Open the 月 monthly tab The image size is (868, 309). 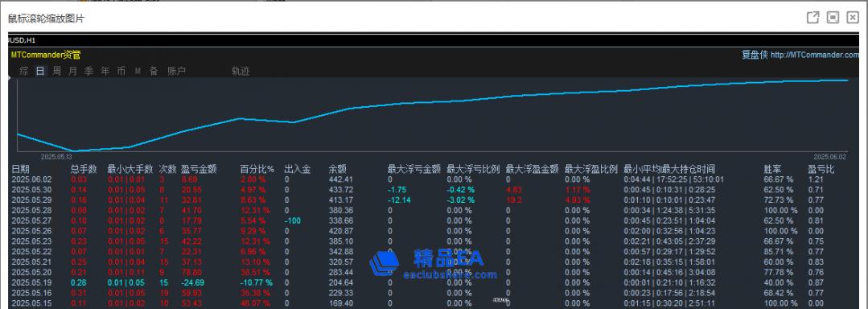pyautogui.click(x=72, y=71)
